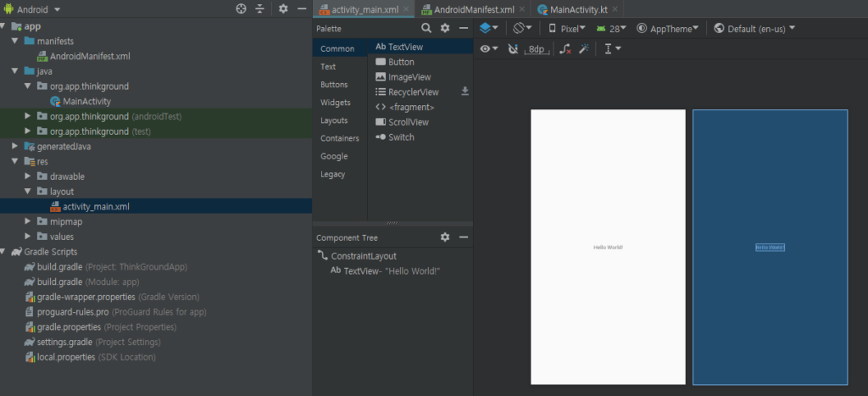
Task: Select the Buttons palette category
Action: coord(334,84)
